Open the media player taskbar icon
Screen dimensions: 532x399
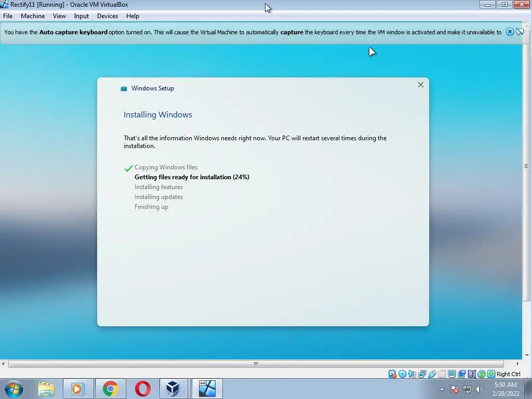pyautogui.click(x=78, y=389)
